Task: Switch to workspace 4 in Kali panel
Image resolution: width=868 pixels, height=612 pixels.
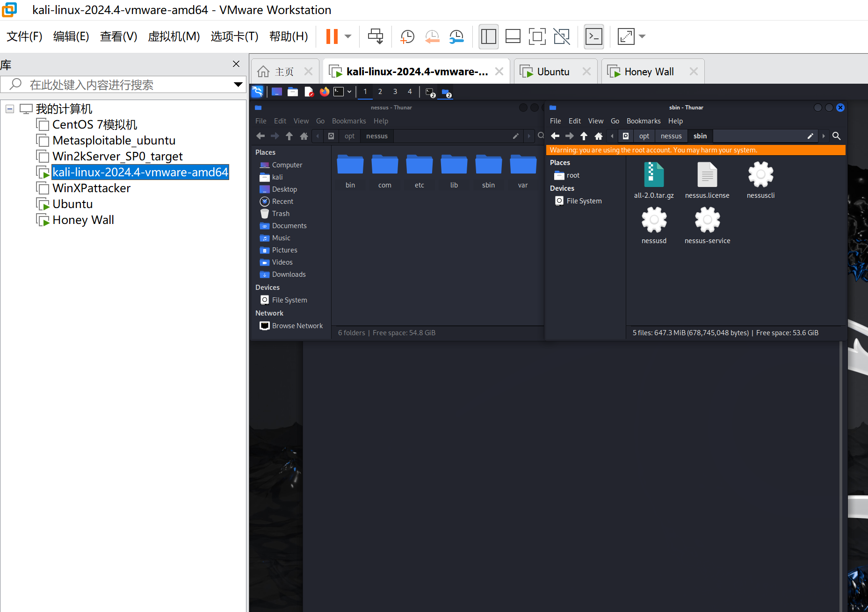Action: click(410, 92)
